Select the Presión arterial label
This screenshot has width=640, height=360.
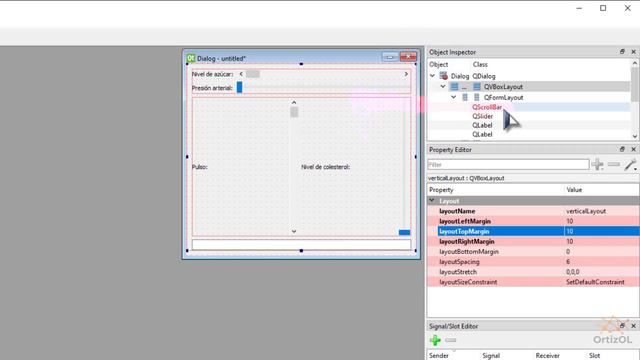click(x=212, y=88)
